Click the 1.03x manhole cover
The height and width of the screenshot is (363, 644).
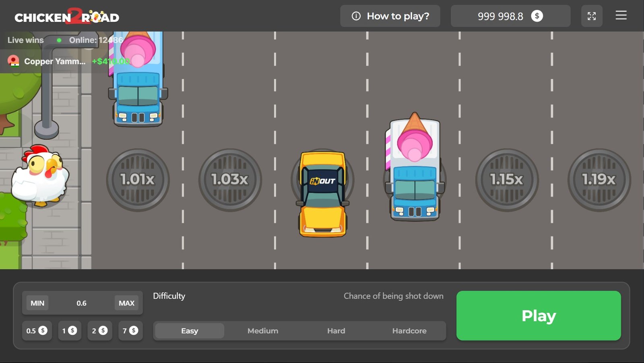[x=230, y=180]
